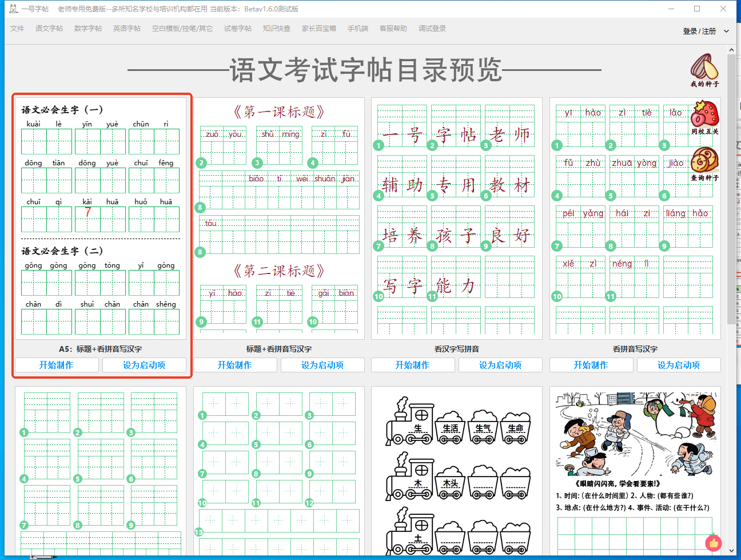Open the 我的种子 sunflower seed icon

pos(704,70)
